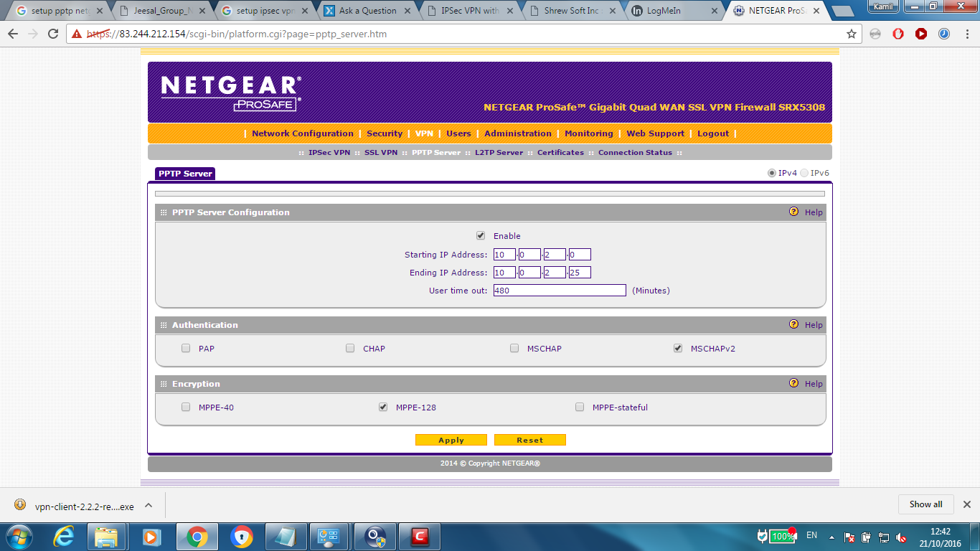Go to the IPSec VPN submenu

click(x=329, y=152)
